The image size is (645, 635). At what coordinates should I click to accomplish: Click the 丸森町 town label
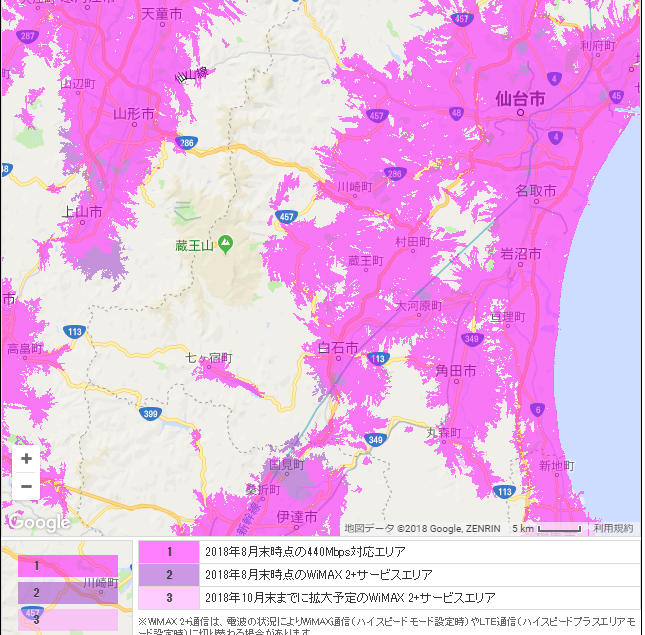click(x=443, y=433)
